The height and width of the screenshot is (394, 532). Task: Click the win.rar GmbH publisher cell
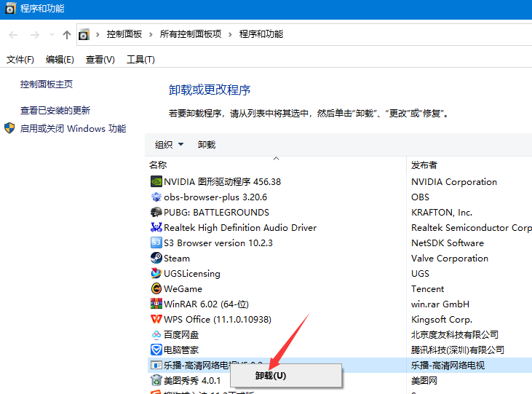(x=440, y=304)
